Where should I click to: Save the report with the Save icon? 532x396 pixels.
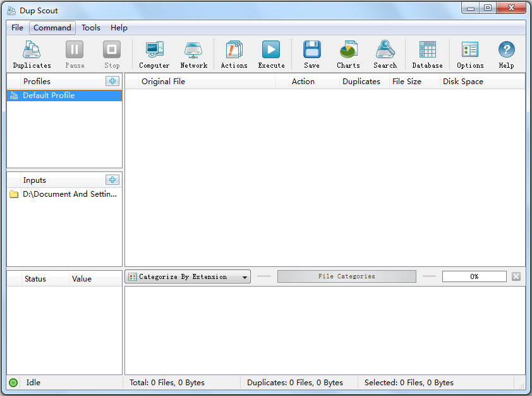coord(311,54)
